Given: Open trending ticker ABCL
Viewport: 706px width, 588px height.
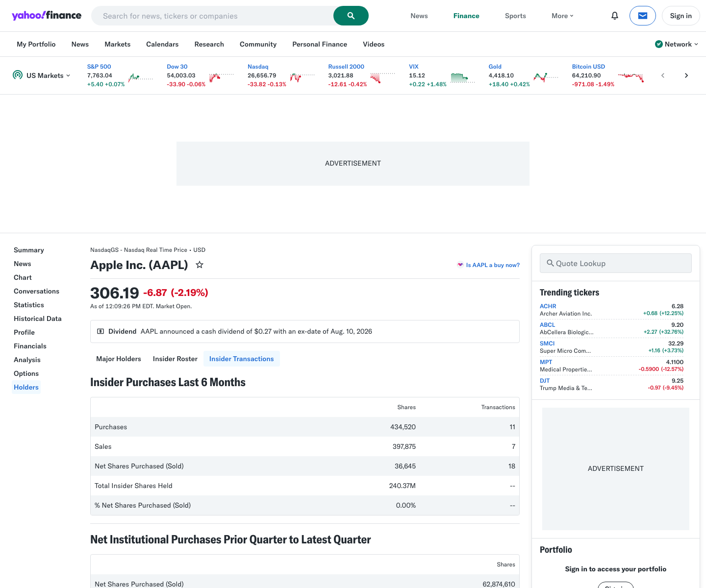Looking at the screenshot, I should click(548, 325).
